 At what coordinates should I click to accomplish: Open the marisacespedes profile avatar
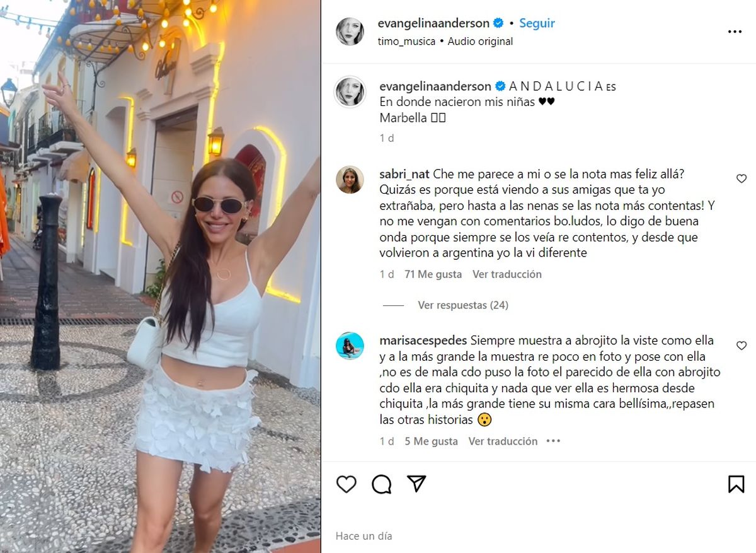350,346
